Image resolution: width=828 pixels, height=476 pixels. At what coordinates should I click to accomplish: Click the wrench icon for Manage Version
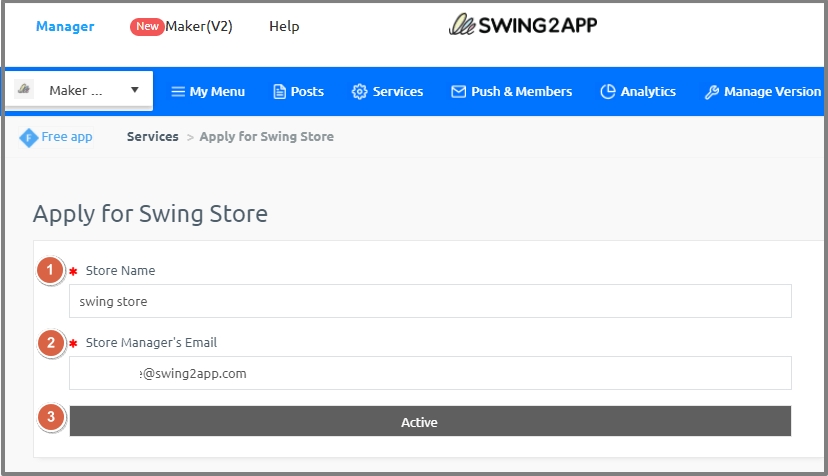tap(712, 92)
